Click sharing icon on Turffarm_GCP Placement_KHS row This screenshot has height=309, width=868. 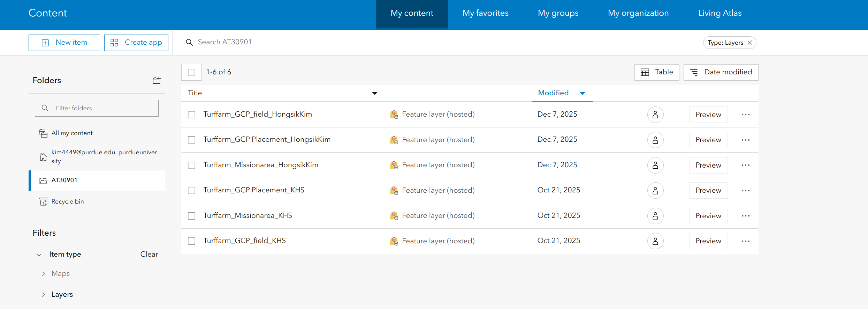coord(655,191)
